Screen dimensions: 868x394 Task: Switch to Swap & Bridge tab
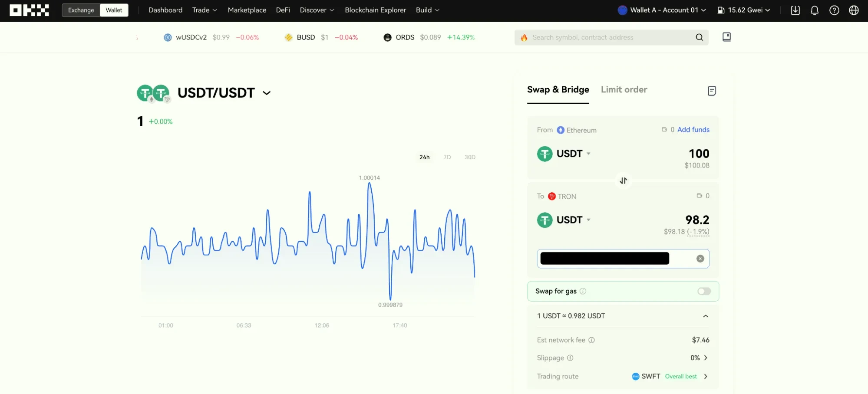coord(558,90)
